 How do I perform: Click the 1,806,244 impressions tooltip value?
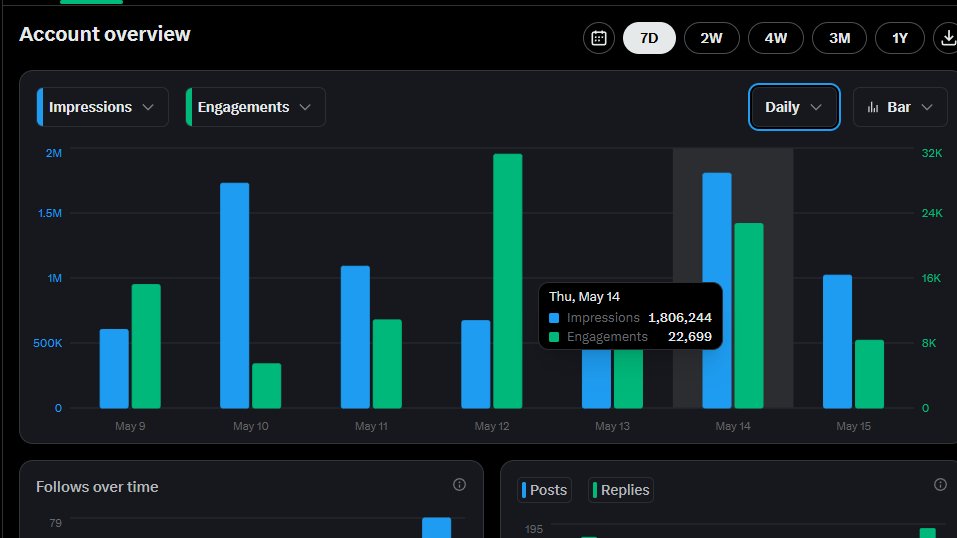point(680,318)
